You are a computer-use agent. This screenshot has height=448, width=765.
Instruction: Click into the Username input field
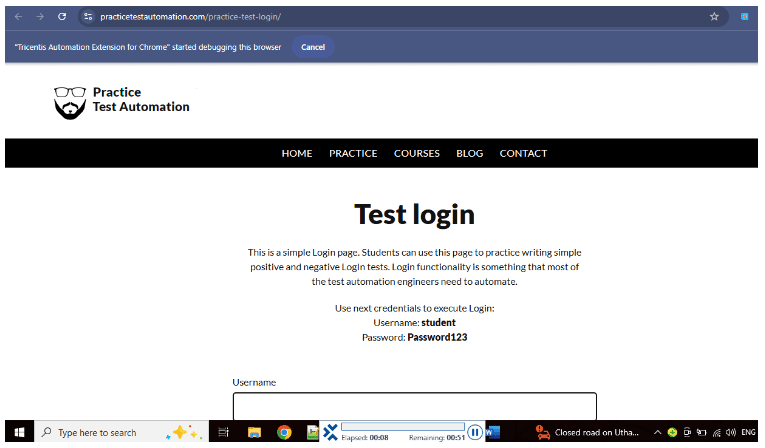pyautogui.click(x=414, y=406)
